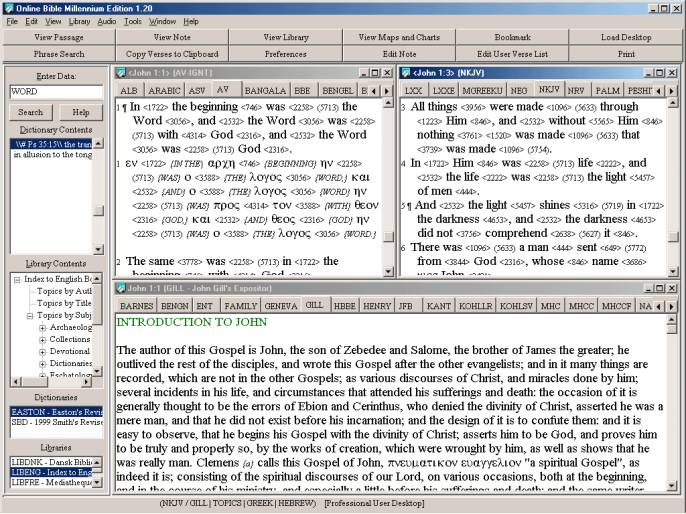686x514 pixels.
Task: Click Library Contents horizontal scroll right arrow
Action: click(86, 382)
